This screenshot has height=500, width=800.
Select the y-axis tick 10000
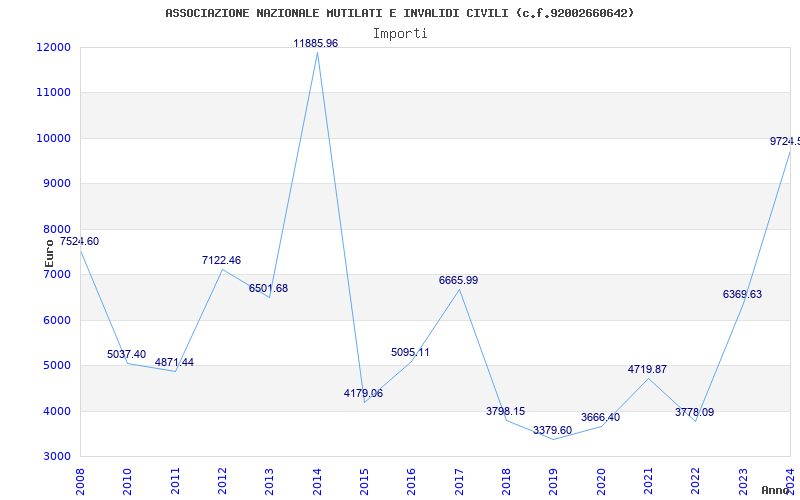point(54,138)
